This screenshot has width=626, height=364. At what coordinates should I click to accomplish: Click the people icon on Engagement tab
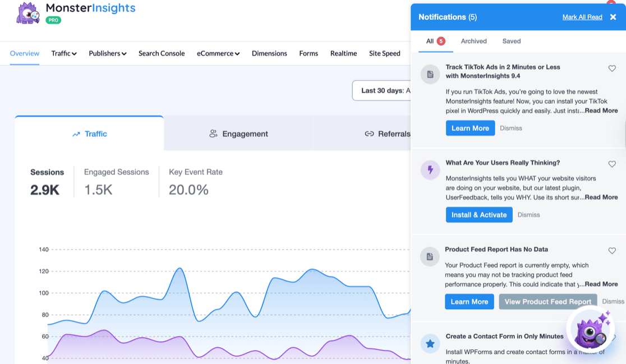[213, 133]
